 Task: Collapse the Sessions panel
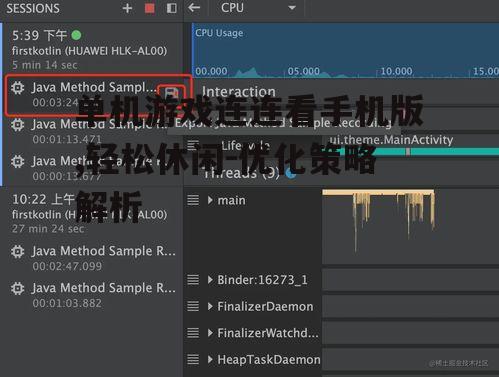171,8
